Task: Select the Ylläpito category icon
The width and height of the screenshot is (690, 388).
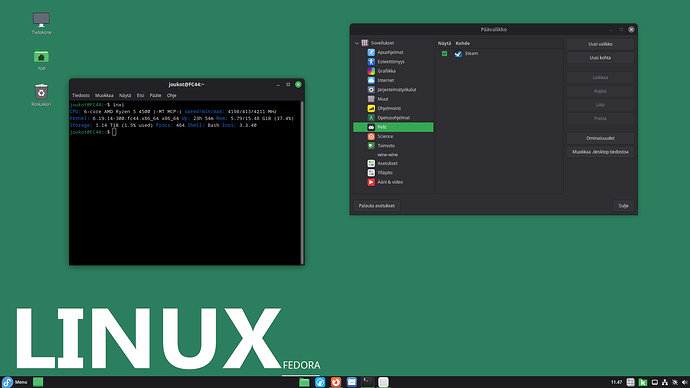Action: point(371,172)
